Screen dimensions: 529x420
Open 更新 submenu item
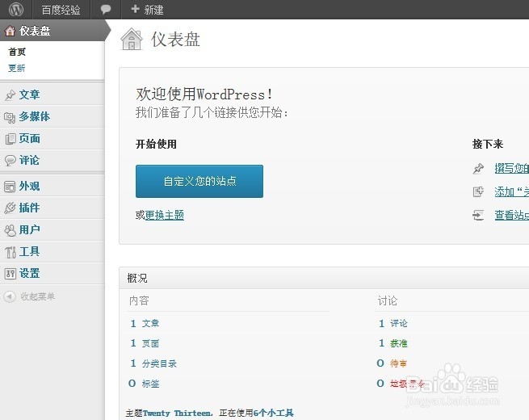(16, 68)
